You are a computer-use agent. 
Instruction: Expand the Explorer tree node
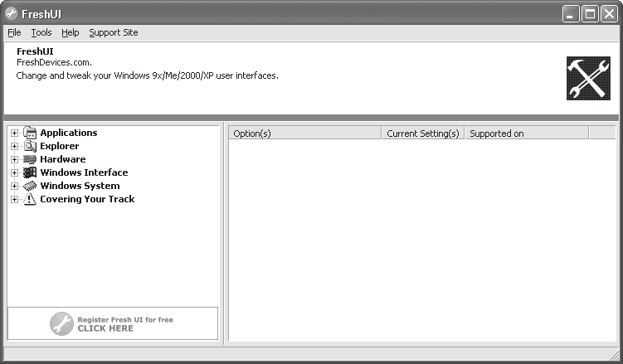14,146
